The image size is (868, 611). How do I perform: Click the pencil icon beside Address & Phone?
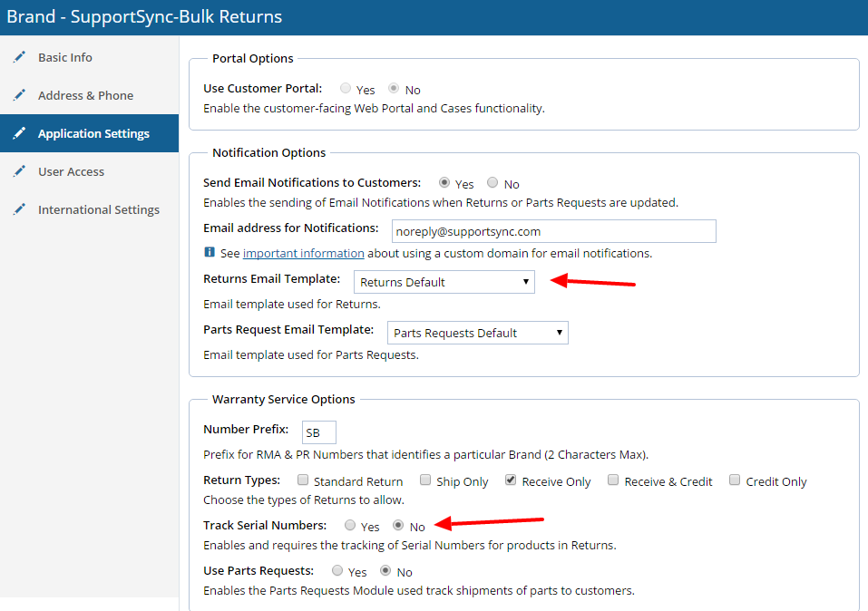click(19, 95)
